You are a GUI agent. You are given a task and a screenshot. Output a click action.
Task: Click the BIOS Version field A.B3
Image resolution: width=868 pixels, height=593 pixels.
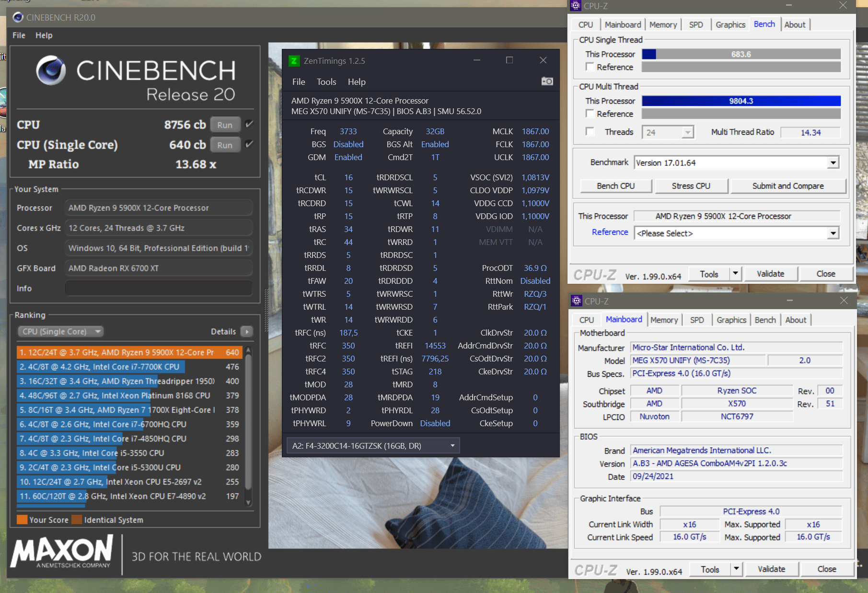tap(736, 463)
